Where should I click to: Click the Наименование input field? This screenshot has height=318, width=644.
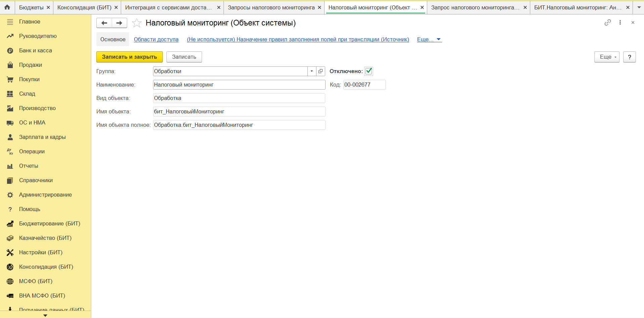[239, 85]
